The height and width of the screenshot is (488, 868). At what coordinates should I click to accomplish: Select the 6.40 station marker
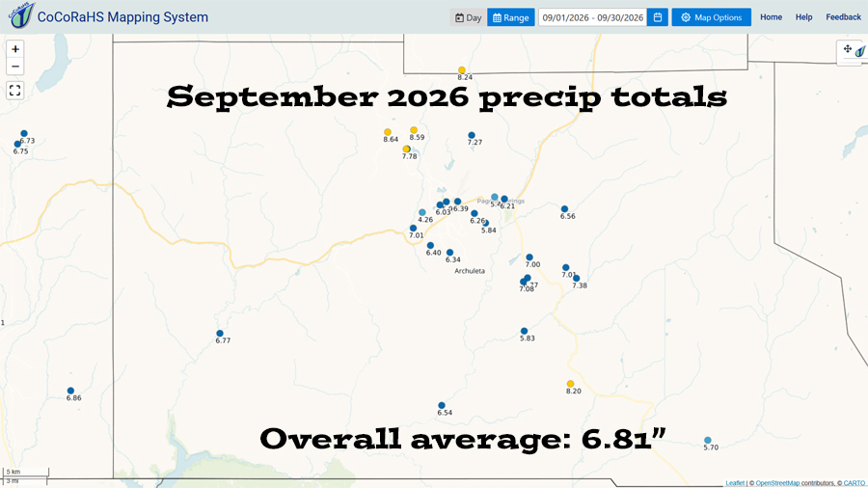430,246
